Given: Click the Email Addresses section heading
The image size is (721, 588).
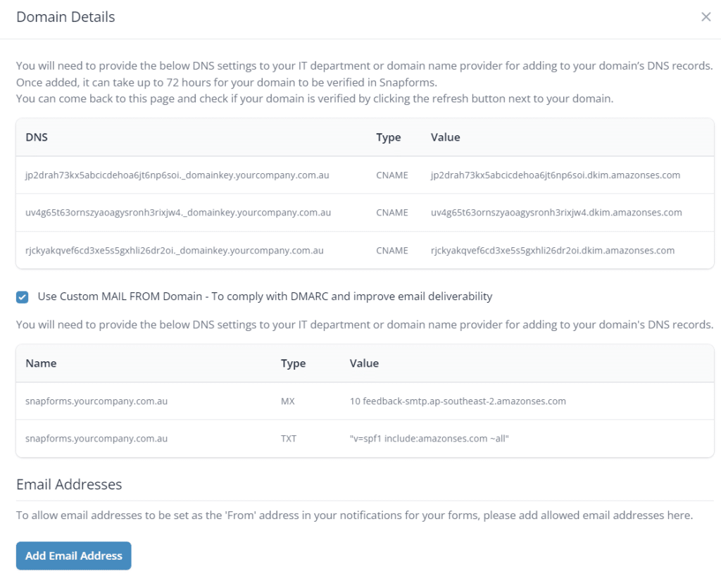Looking at the screenshot, I should (69, 484).
